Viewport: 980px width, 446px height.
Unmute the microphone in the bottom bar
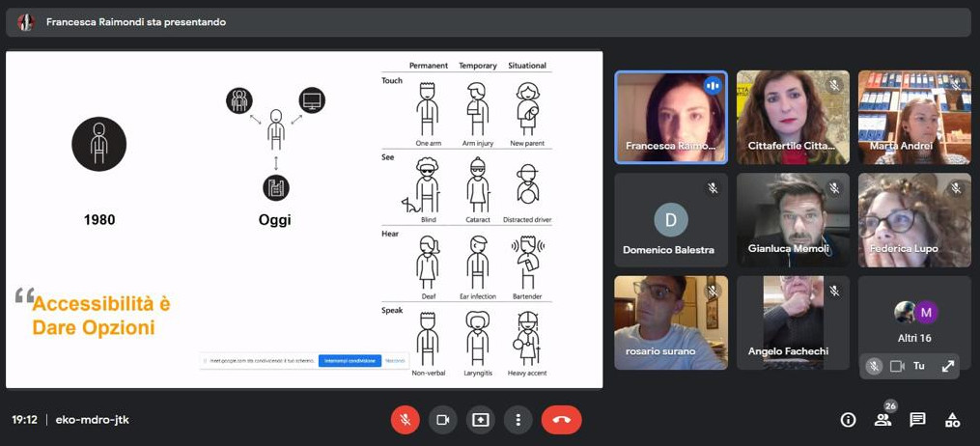pyautogui.click(x=405, y=420)
